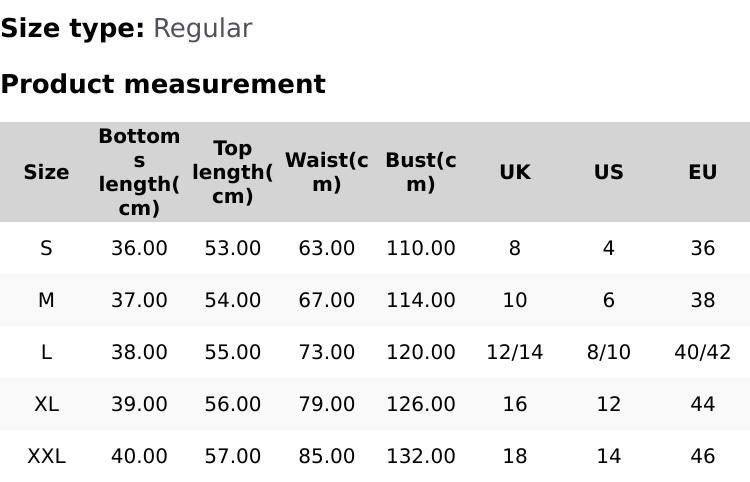Click the Waist(cm) column header
Image resolution: width=750 pixels, height=482 pixels.
point(326,172)
